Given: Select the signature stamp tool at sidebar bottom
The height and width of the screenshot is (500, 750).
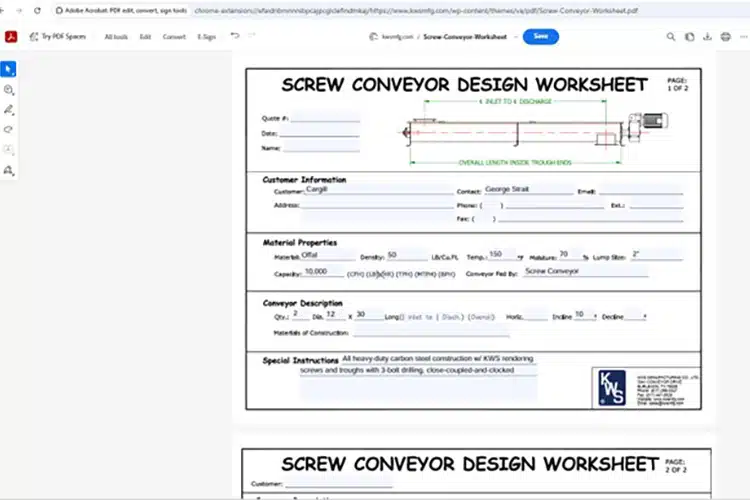Looking at the screenshot, I should [9, 170].
